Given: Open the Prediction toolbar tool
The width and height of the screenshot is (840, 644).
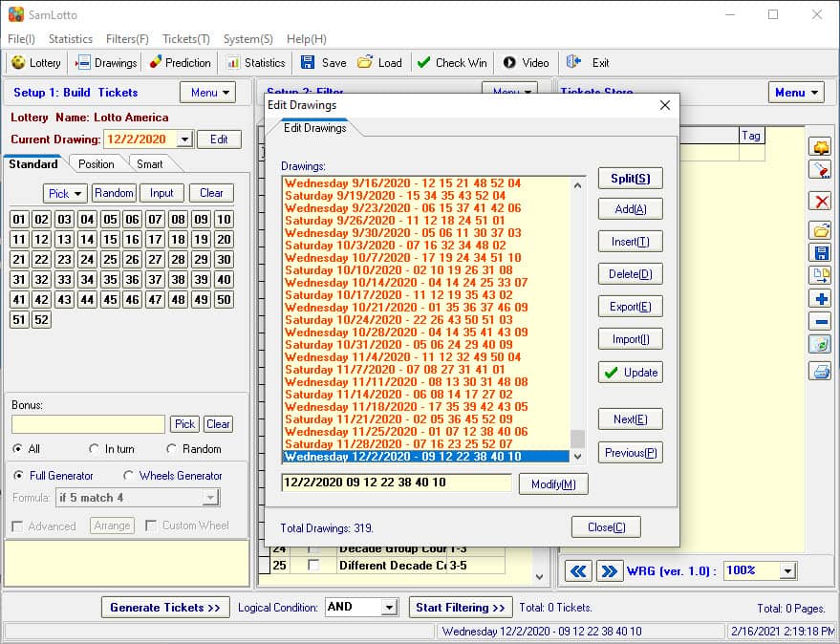Looking at the screenshot, I should (x=180, y=63).
